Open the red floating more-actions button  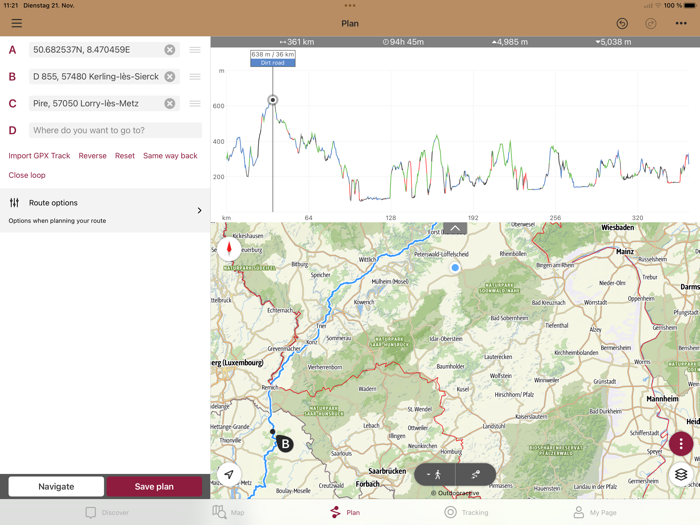tap(681, 443)
